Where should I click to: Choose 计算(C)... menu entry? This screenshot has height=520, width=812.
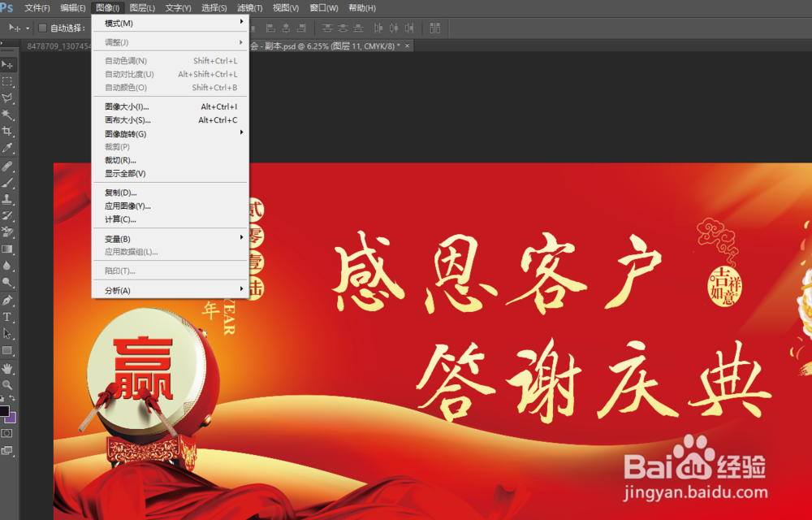(x=171, y=219)
